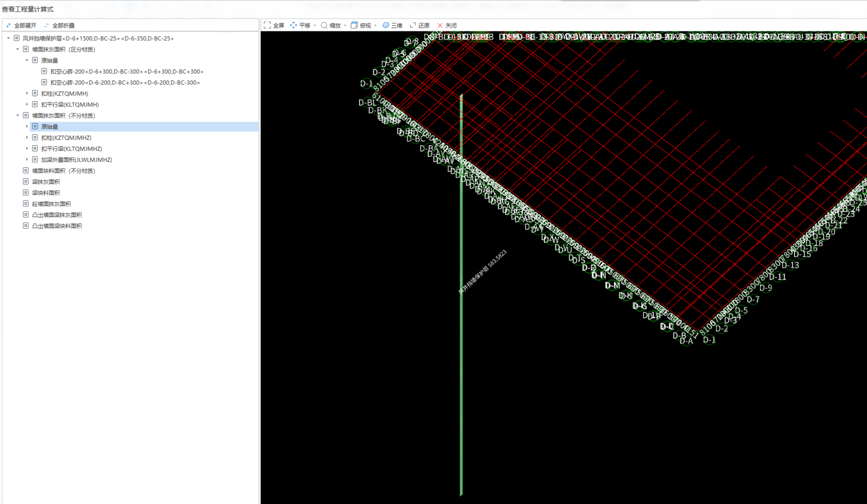Viewport: 867px width, 504px height.
Task: Select the 平移 pan tool icon
Action: (x=294, y=25)
